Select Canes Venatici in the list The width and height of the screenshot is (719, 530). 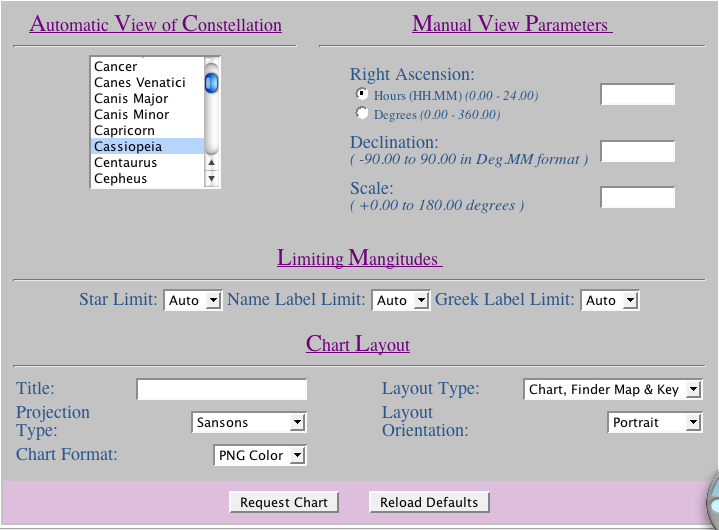click(x=147, y=83)
